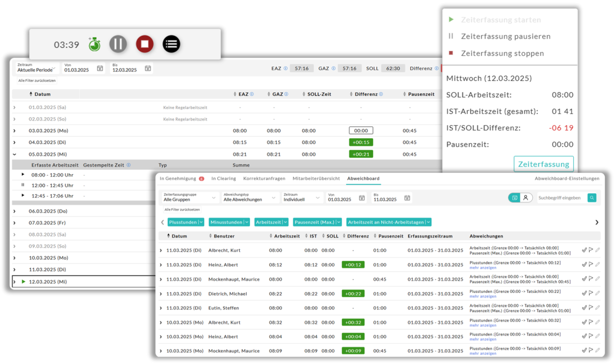Switch to calendar view toggle
This screenshot has width=614, height=364.
(x=515, y=198)
